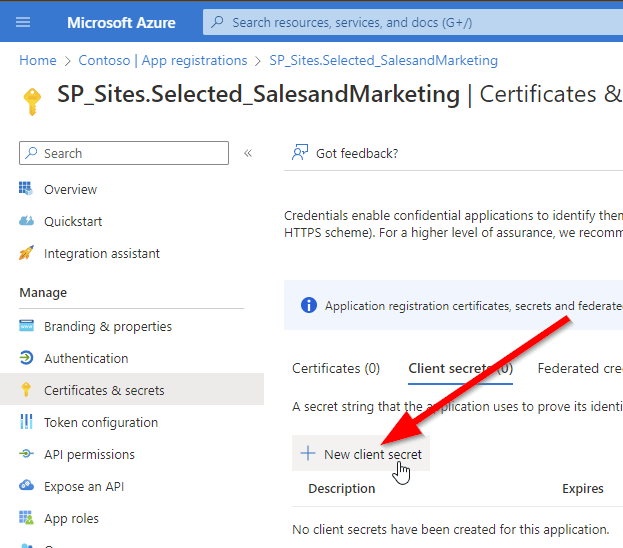Collapse the sidebar with double chevron
623x548 pixels.
click(248, 153)
